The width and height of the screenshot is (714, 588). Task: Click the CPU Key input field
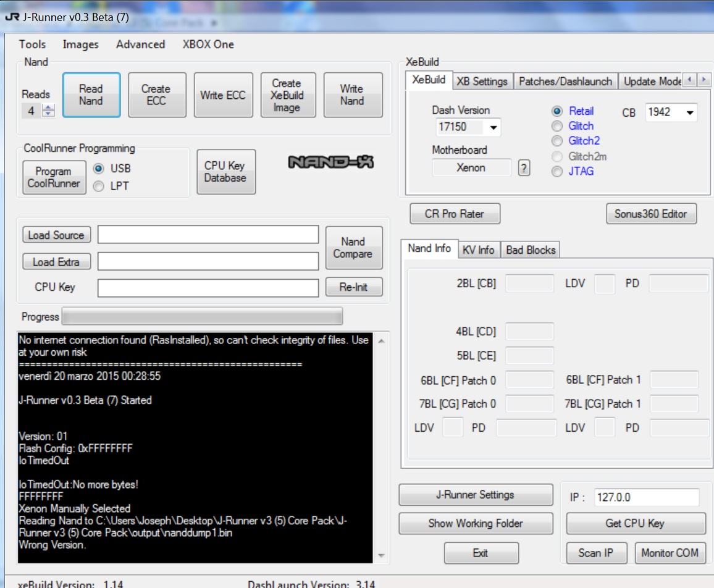208,288
